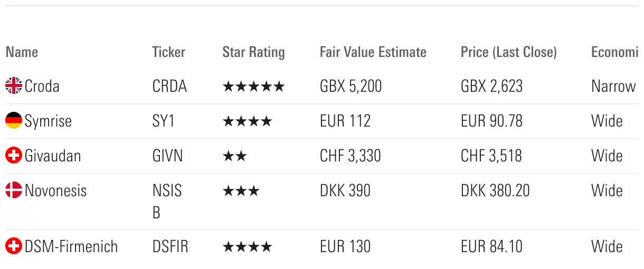
Task: Click Novonesis's three-star rating
Action: (241, 191)
